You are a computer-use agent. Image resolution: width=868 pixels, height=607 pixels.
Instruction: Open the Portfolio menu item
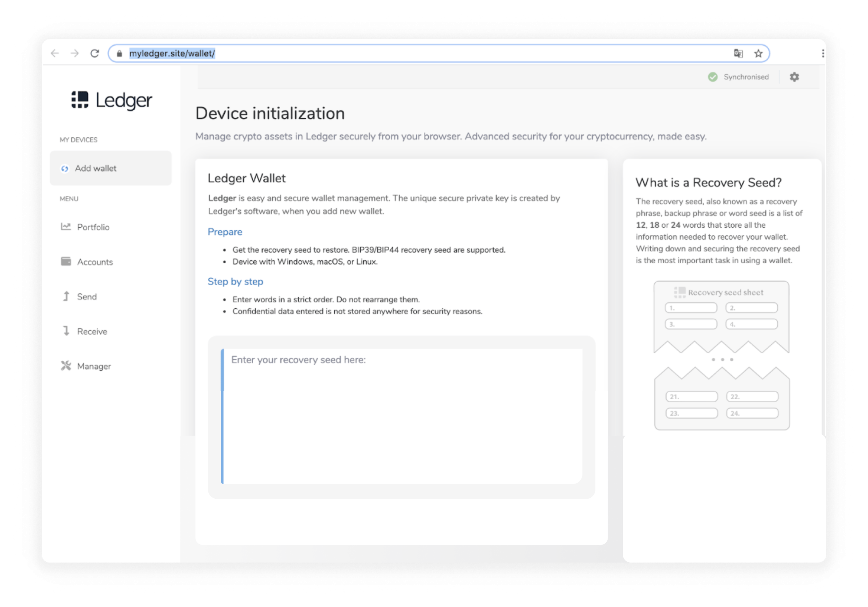click(x=93, y=227)
